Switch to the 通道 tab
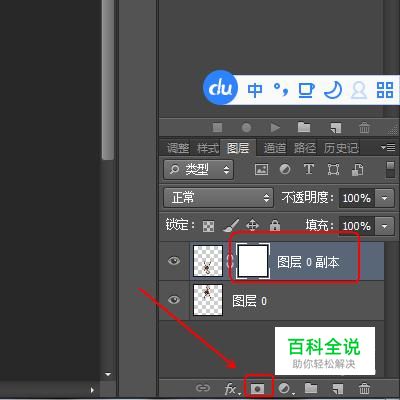Image resolution: width=400 pixels, height=400 pixels. tap(275, 148)
